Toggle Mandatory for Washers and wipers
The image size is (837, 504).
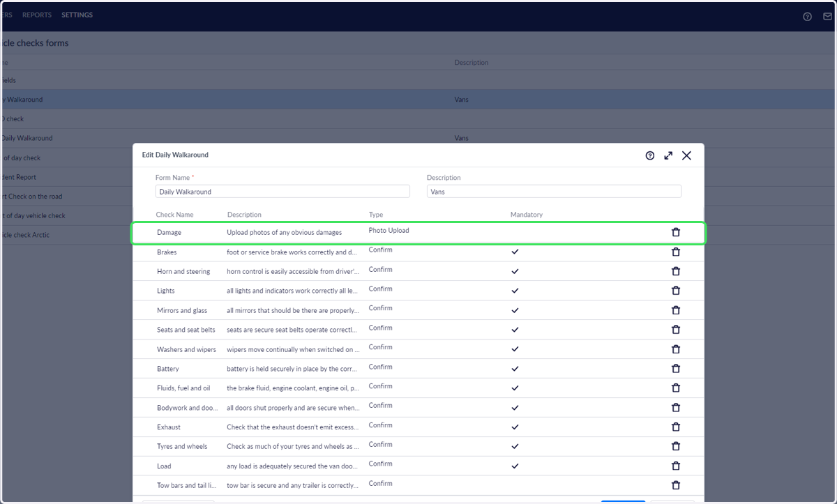[515, 349]
